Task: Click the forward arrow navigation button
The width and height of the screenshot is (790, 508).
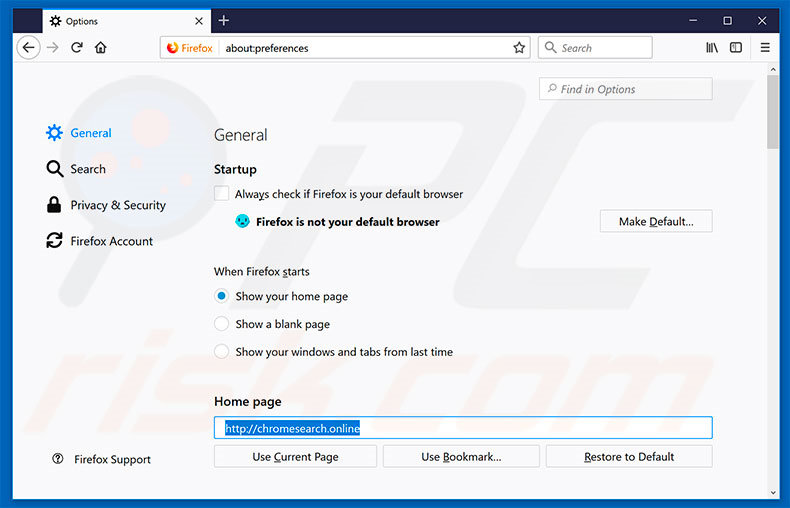Action: coord(52,48)
